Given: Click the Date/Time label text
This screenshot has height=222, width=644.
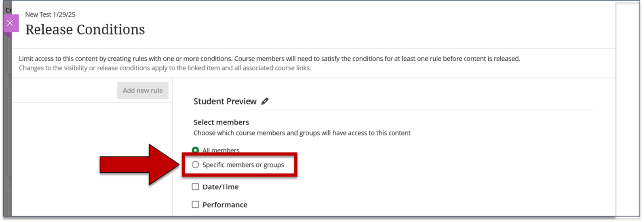Looking at the screenshot, I should coord(220,187).
